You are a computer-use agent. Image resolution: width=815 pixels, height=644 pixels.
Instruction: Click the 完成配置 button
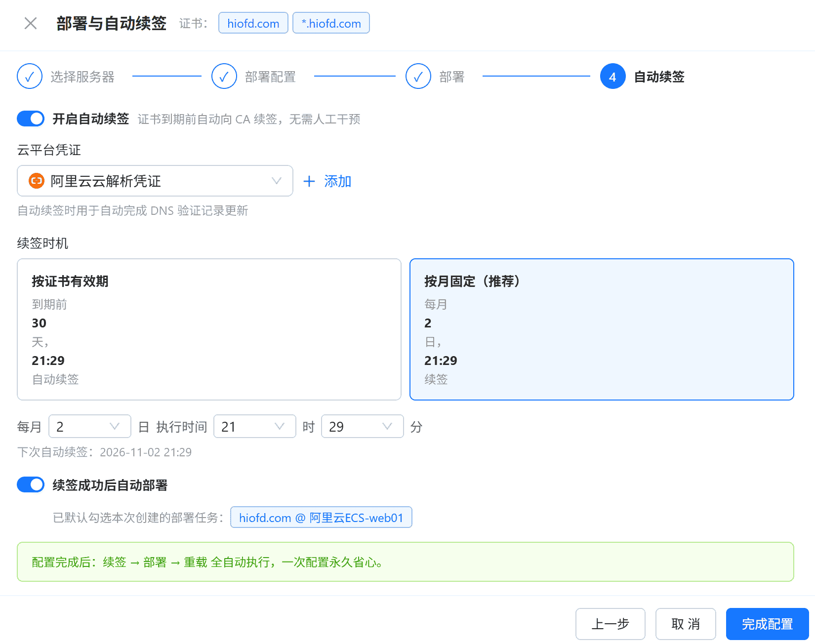(768, 624)
